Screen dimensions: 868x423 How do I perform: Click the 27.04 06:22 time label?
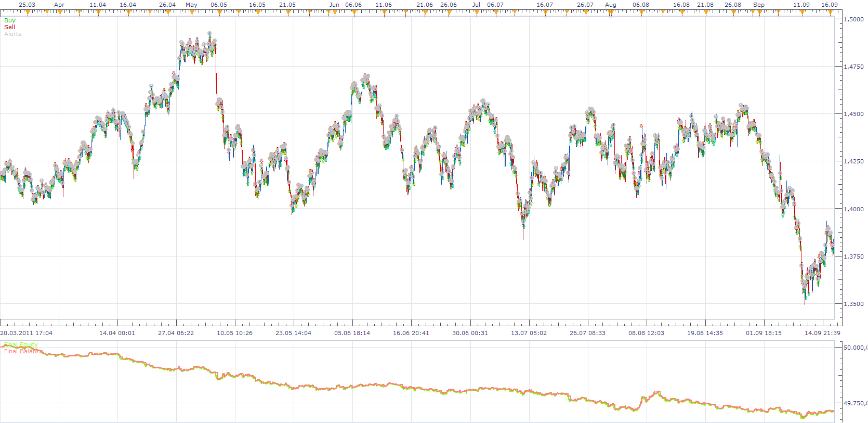[176, 333]
